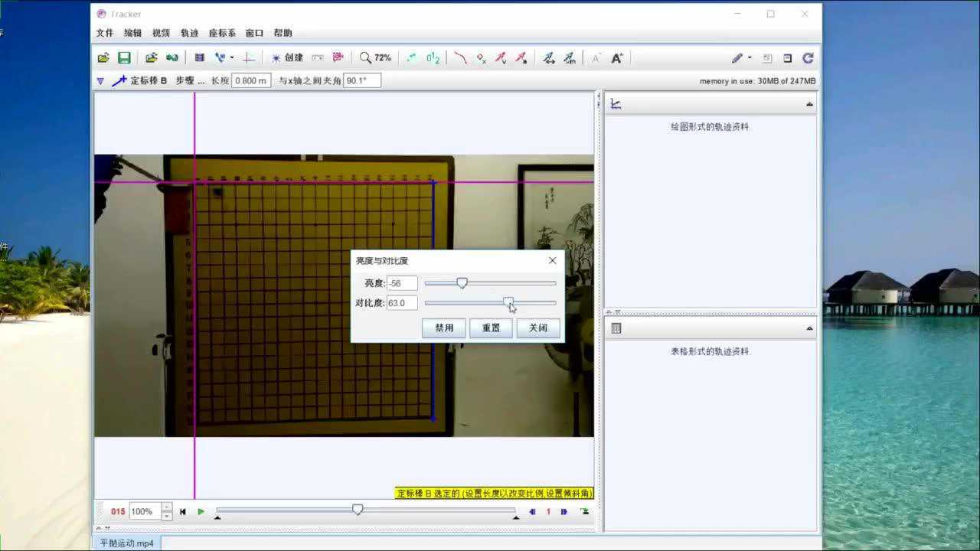Expand the table view panel arrow
The width and height of the screenshot is (980, 551).
tap(809, 329)
